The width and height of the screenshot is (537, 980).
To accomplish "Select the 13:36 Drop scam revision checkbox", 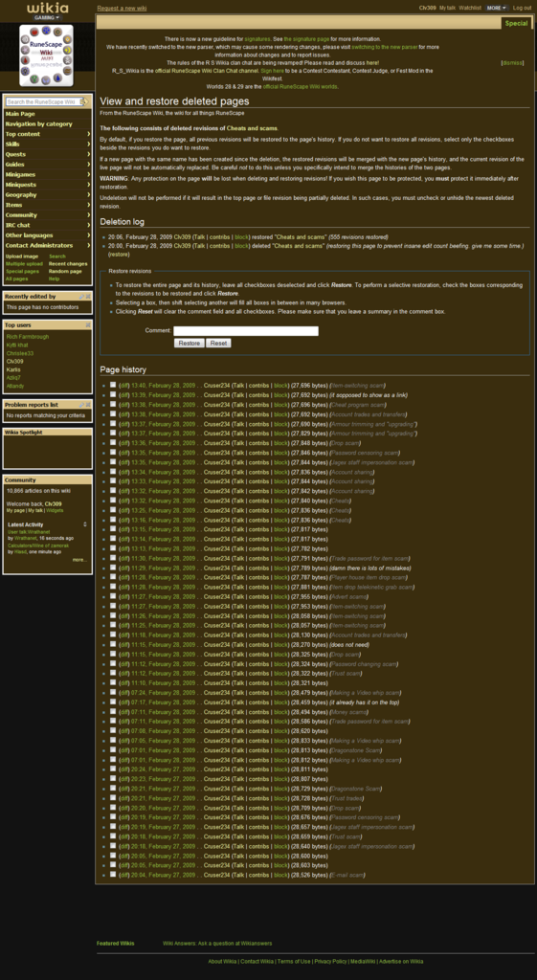I will click(113, 442).
